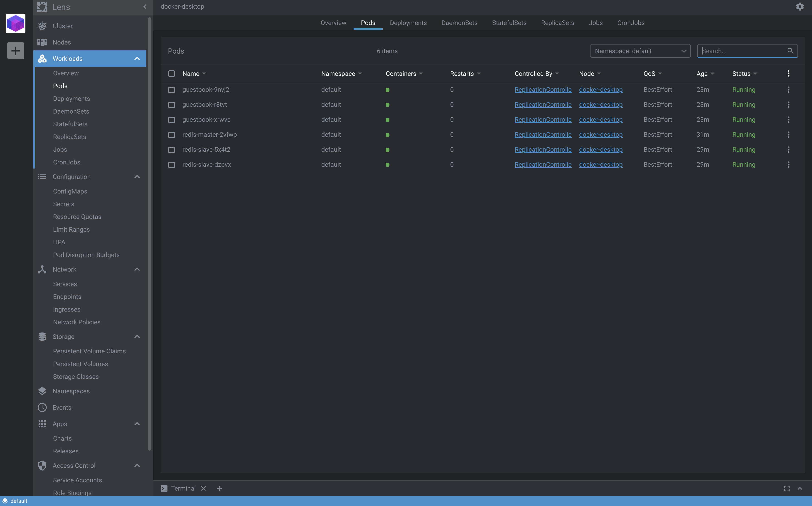Click the Access Control shield icon

42,466
